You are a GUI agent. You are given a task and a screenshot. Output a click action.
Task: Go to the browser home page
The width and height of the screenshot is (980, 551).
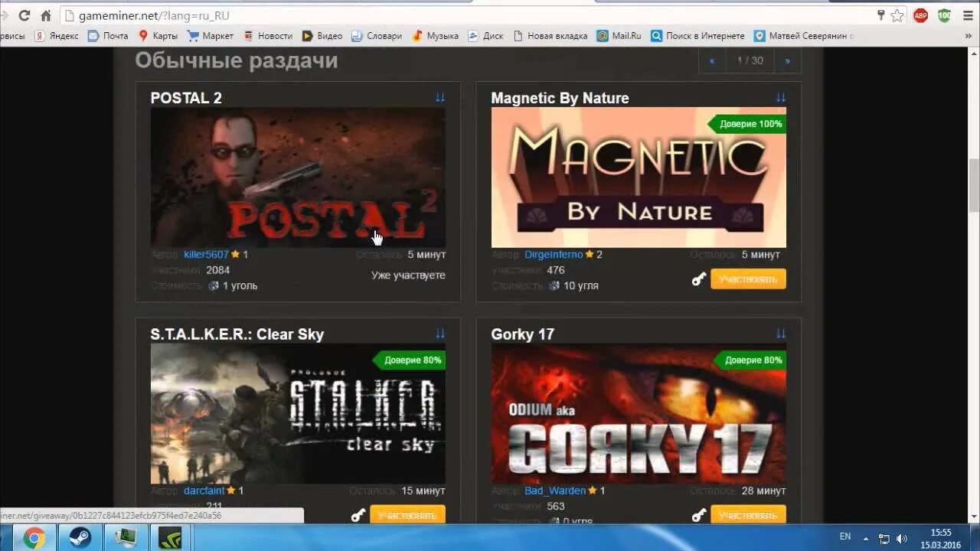tap(46, 15)
